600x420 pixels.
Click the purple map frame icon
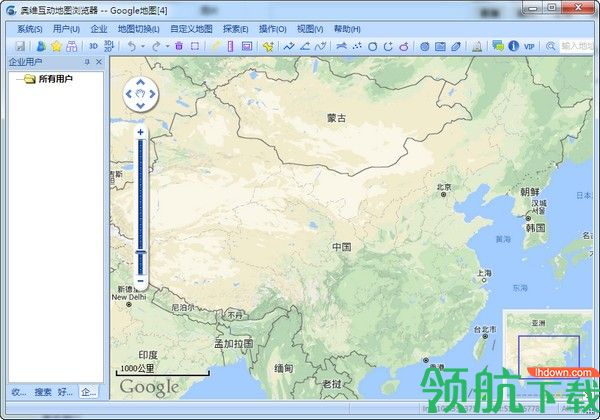(247, 46)
